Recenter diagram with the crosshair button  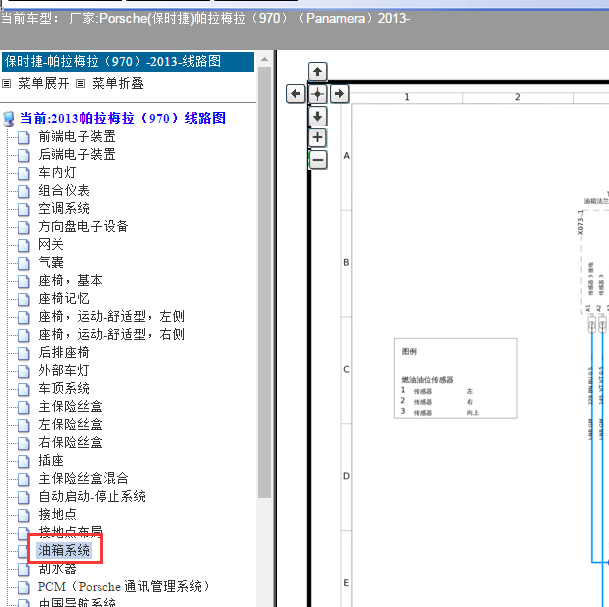pos(317,94)
